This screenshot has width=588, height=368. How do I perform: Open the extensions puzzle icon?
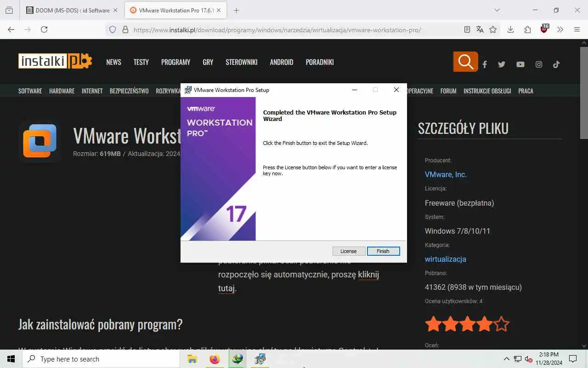(527, 29)
